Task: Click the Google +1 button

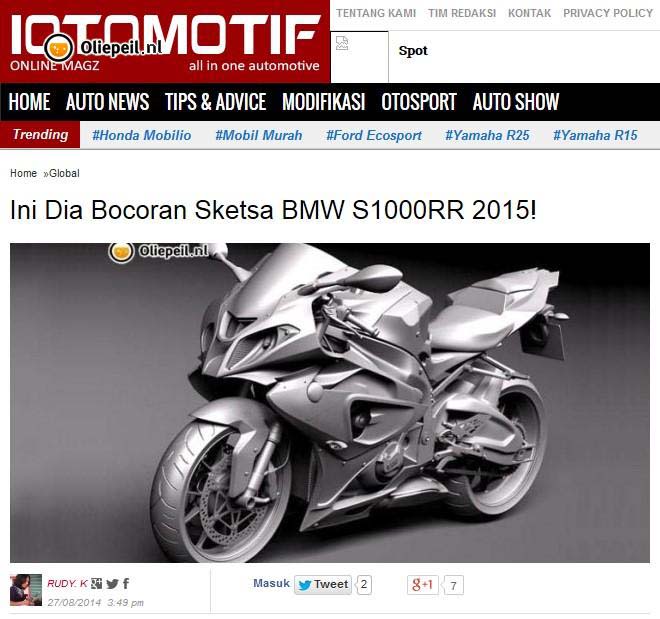Action: point(423,585)
